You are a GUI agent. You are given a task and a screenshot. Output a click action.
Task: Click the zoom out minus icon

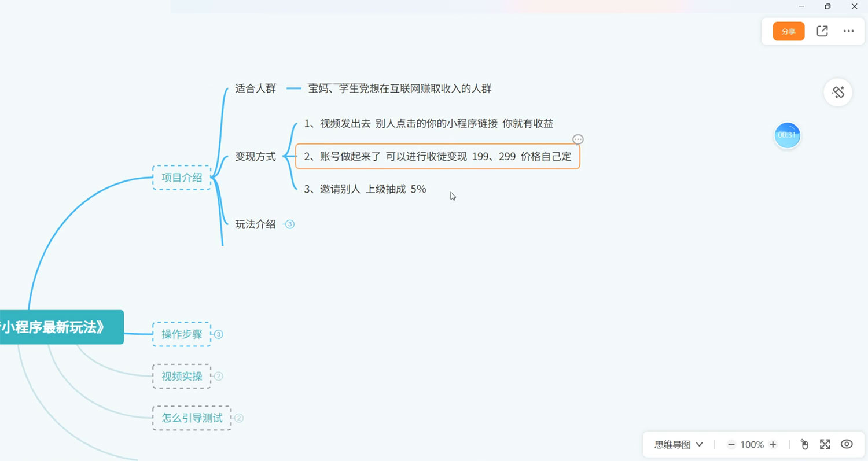731,444
